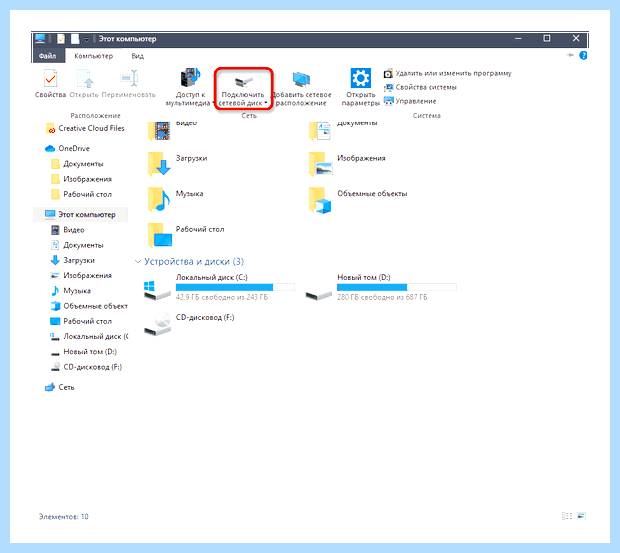Expand the Подключить сетевой диск dropdown arrow
The image size is (620, 553).
[266, 103]
